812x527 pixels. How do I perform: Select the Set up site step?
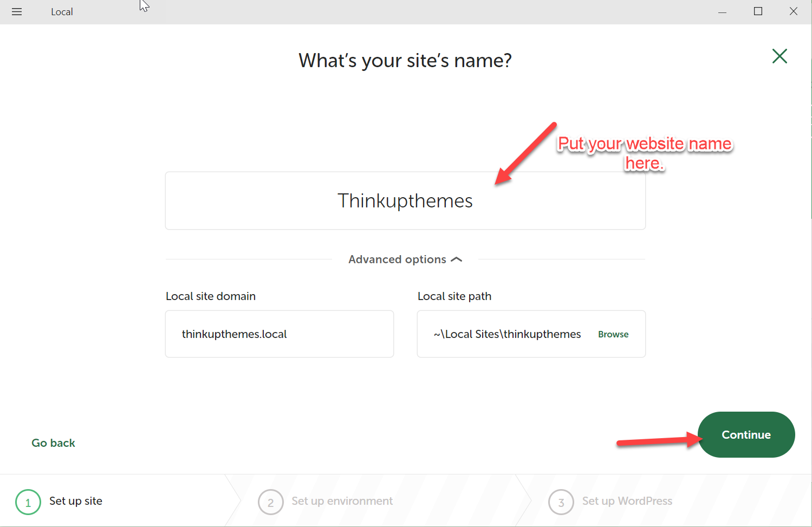(x=60, y=502)
